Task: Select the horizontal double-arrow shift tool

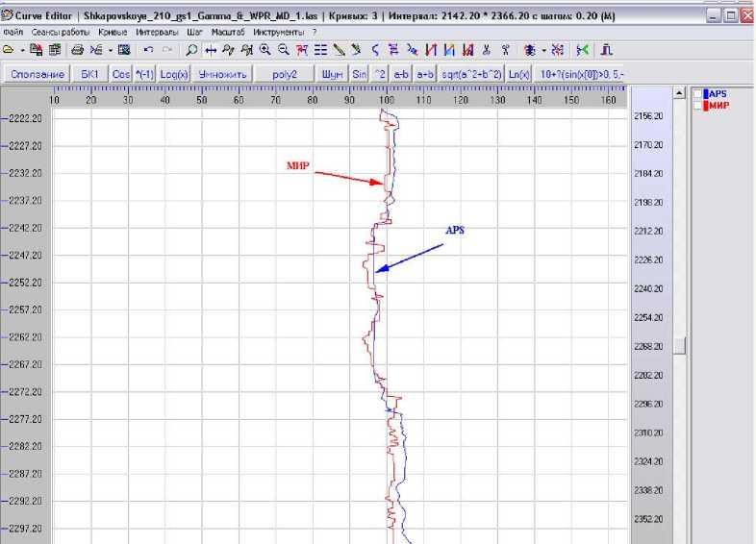Action: pyautogui.click(x=211, y=50)
